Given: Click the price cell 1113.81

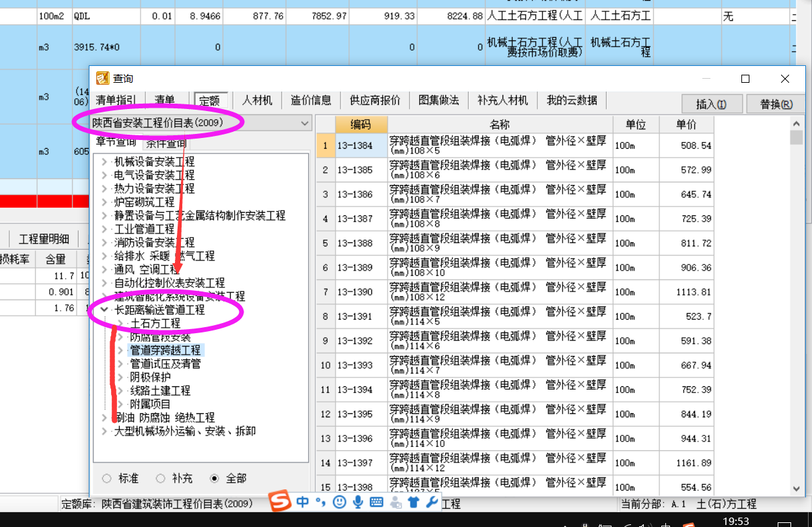Looking at the screenshot, I should [x=686, y=292].
